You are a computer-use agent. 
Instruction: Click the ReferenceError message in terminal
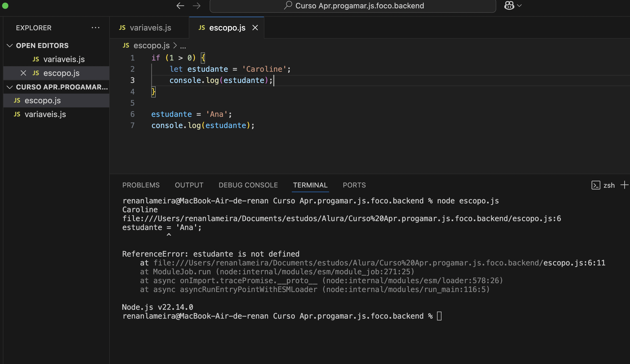[x=211, y=254]
